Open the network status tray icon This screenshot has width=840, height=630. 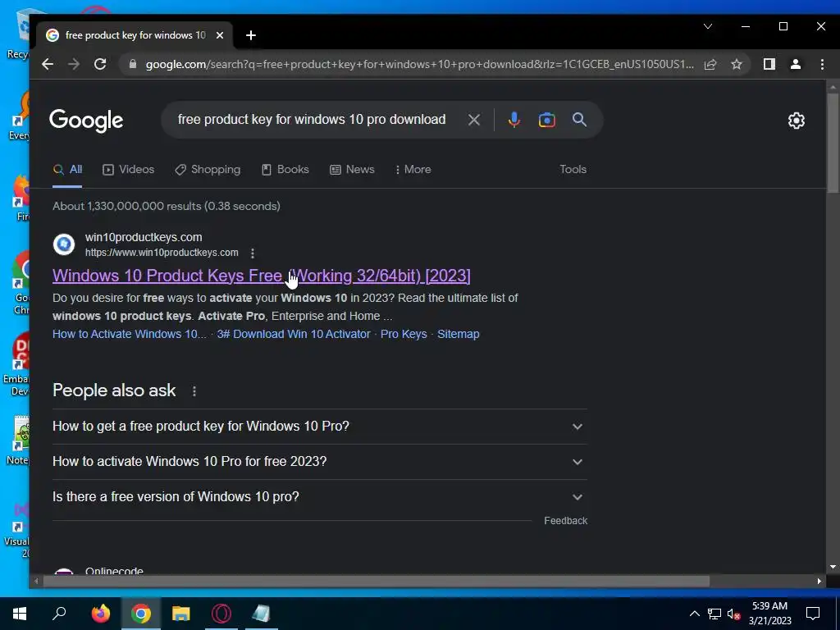(714, 614)
